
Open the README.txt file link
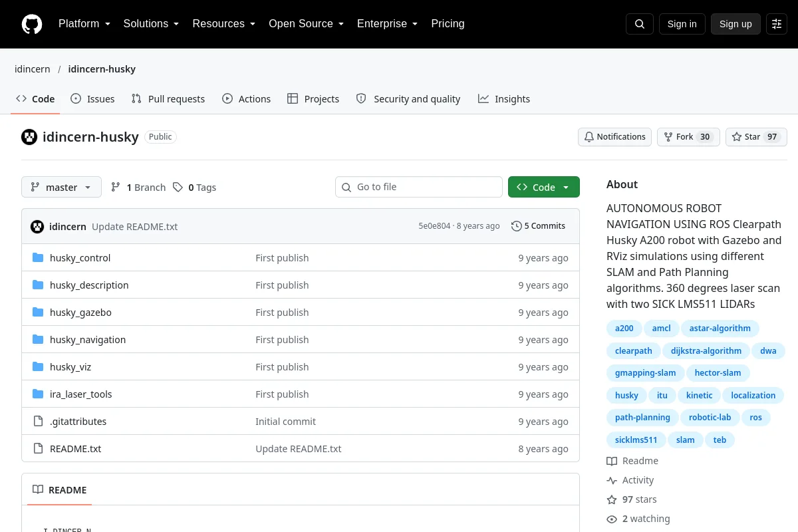click(76, 448)
